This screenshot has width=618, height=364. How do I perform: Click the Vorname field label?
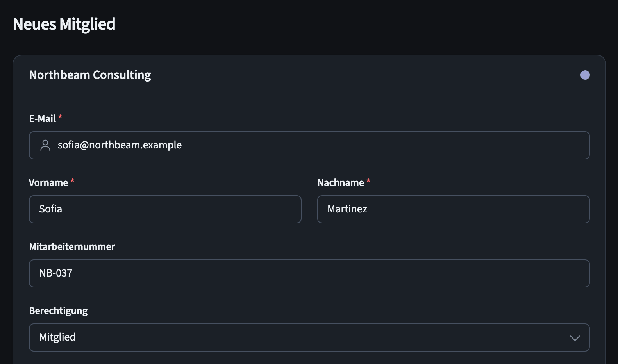click(48, 183)
